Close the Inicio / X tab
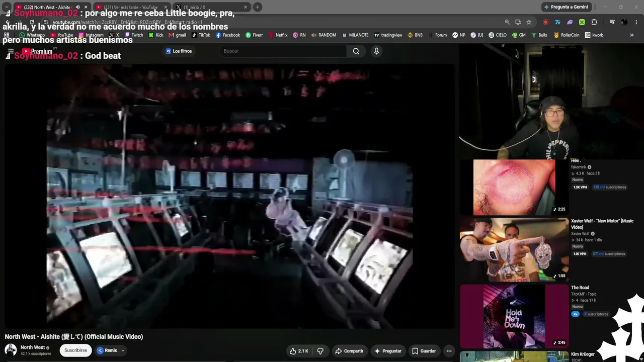 pos(246,7)
